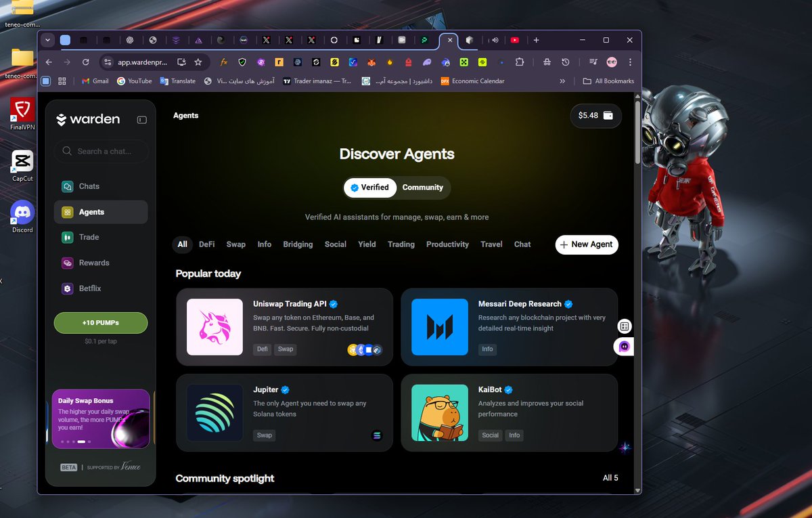Open the Jupiter agent logo
The height and width of the screenshot is (518, 812).
[x=215, y=413]
